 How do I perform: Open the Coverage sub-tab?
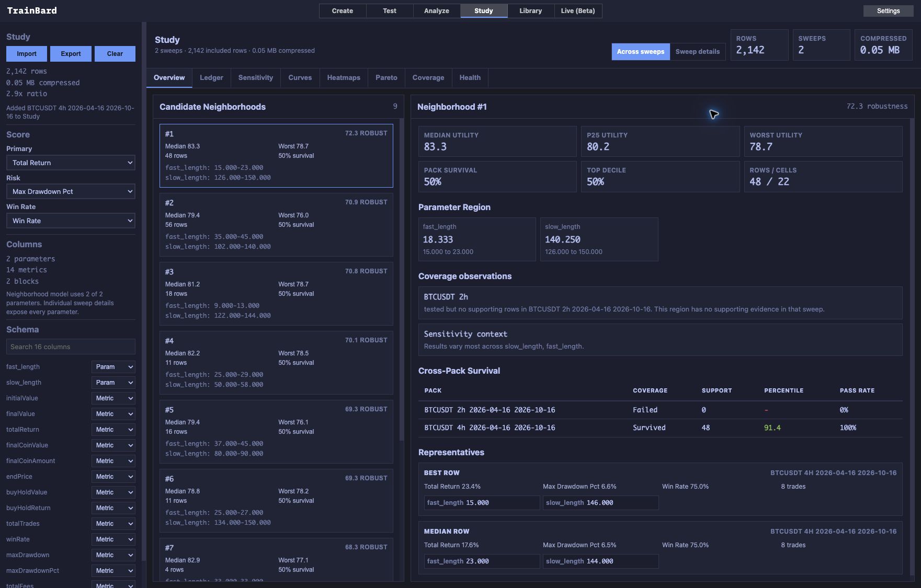pyautogui.click(x=428, y=78)
